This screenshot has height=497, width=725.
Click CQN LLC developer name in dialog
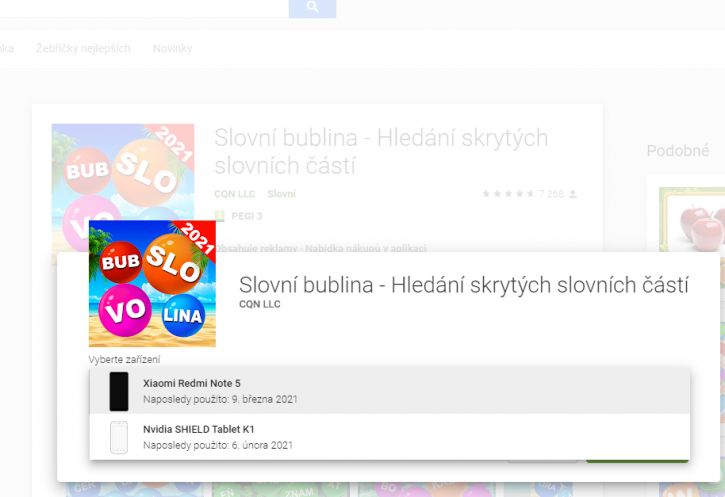(x=259, y=304)
